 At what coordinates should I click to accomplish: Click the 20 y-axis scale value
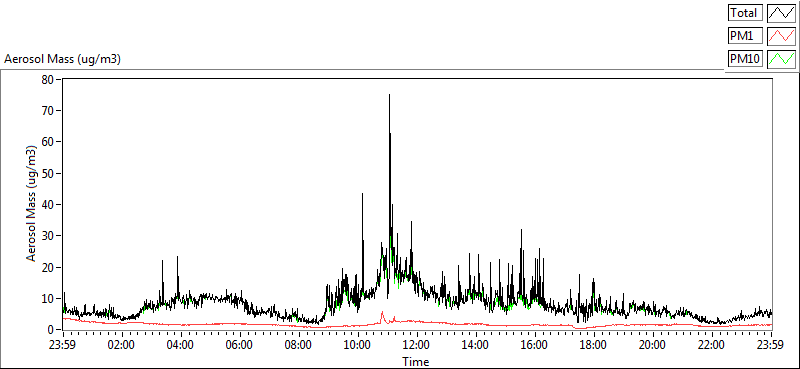(48, 267)
